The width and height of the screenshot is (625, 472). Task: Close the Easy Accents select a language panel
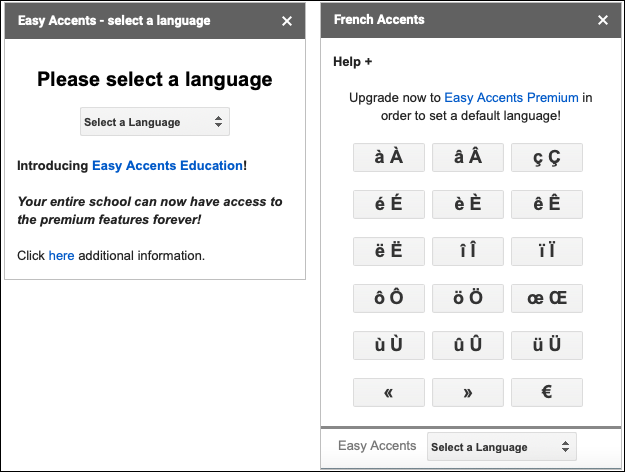click(287, 21)
